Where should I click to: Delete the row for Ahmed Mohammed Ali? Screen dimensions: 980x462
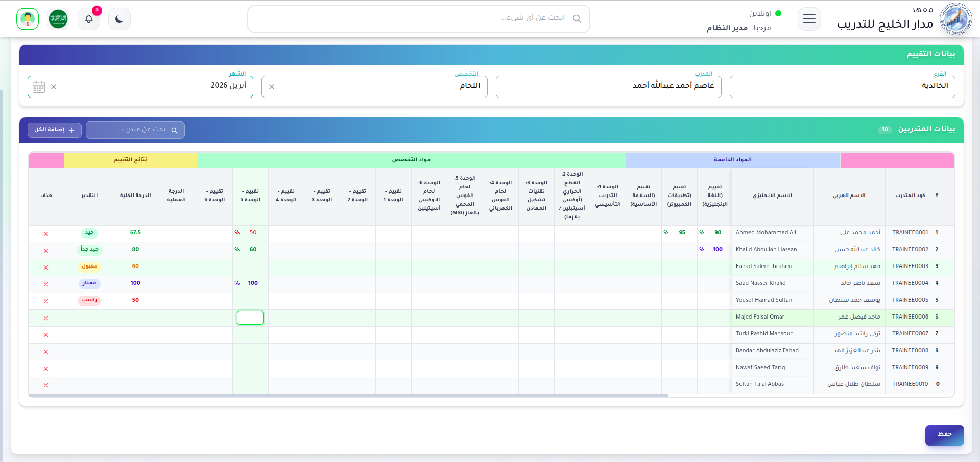click(x=46, y=234)
